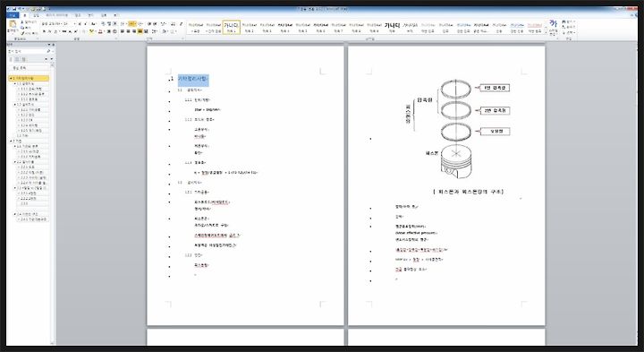Viewport: 644px width, 352px height.
Task: Click the Grow Font icon
Action: coord(80,24)
